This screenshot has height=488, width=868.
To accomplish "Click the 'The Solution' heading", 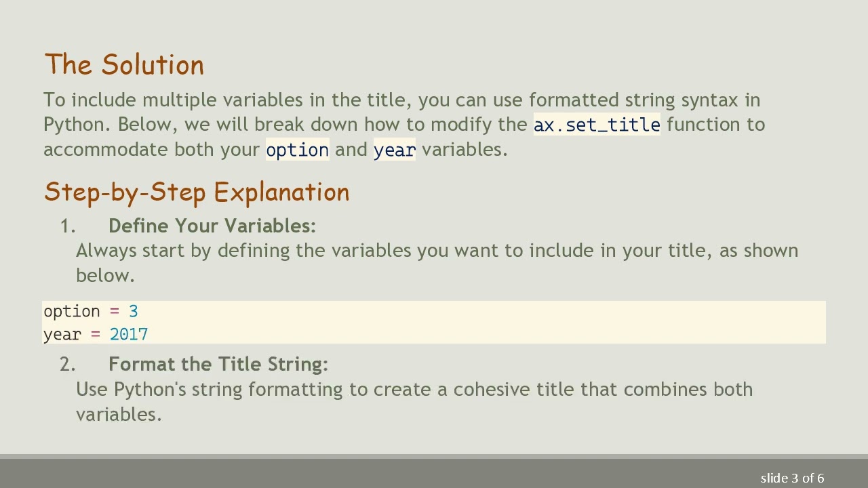I will [124, 65].
